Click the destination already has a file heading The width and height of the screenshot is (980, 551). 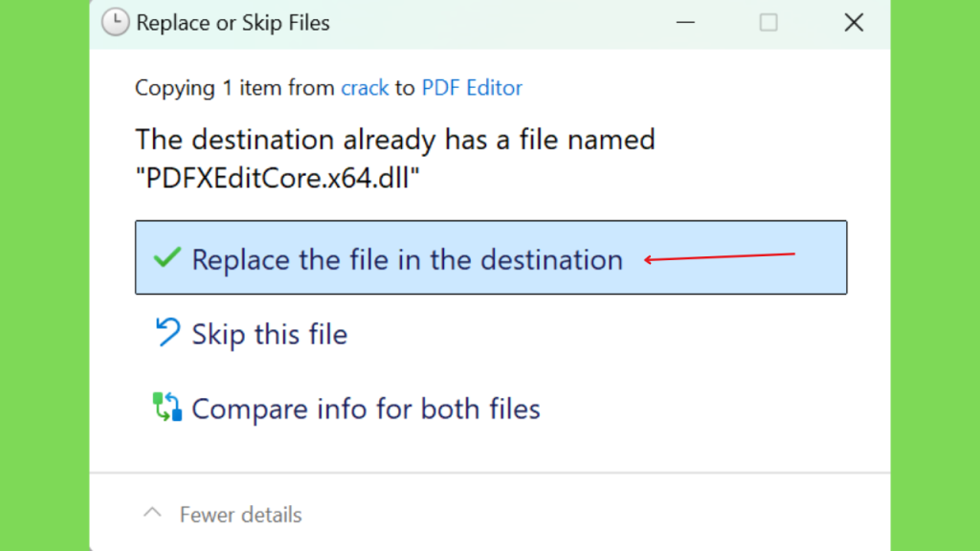[395, 140]
